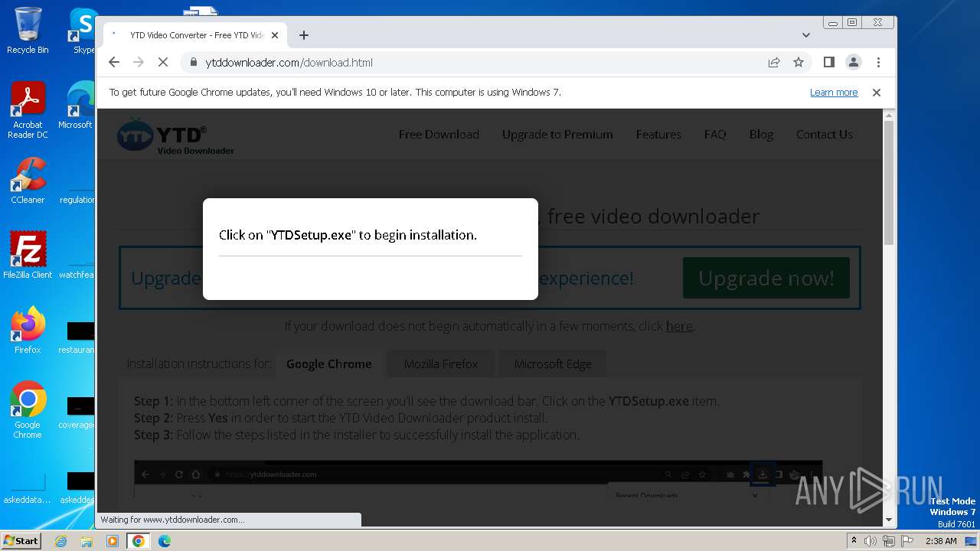This screenshot has height=551, width=980.
Task: Launch Firefox from desktop
Action: (x=28, y=330)
